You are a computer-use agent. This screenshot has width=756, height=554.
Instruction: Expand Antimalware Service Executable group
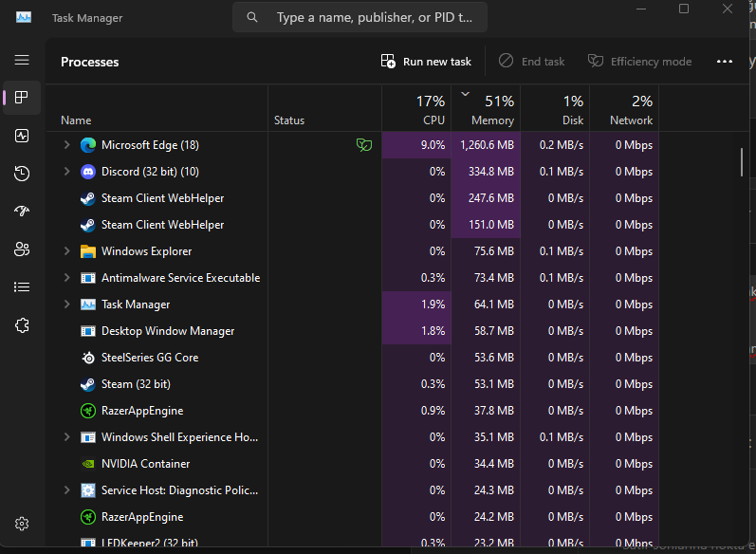click(x=66, y=278)
